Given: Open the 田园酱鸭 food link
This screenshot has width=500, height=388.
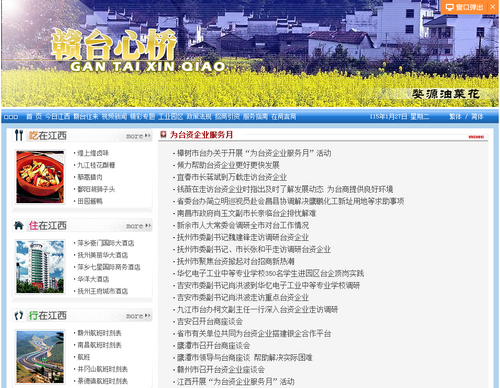Looking at the screenshot, I should [90, 201].
